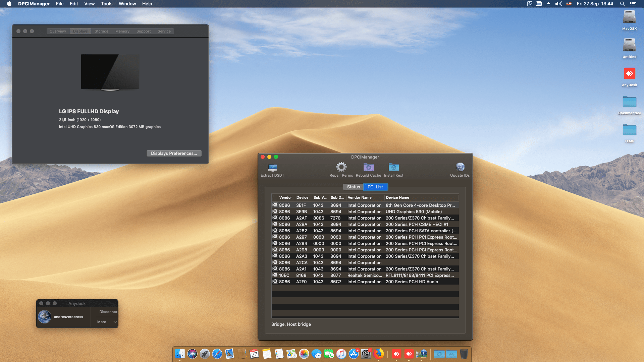
Task: Run Repair Perms gear tool
Action: pyautogui.click(x=341, y=170)
